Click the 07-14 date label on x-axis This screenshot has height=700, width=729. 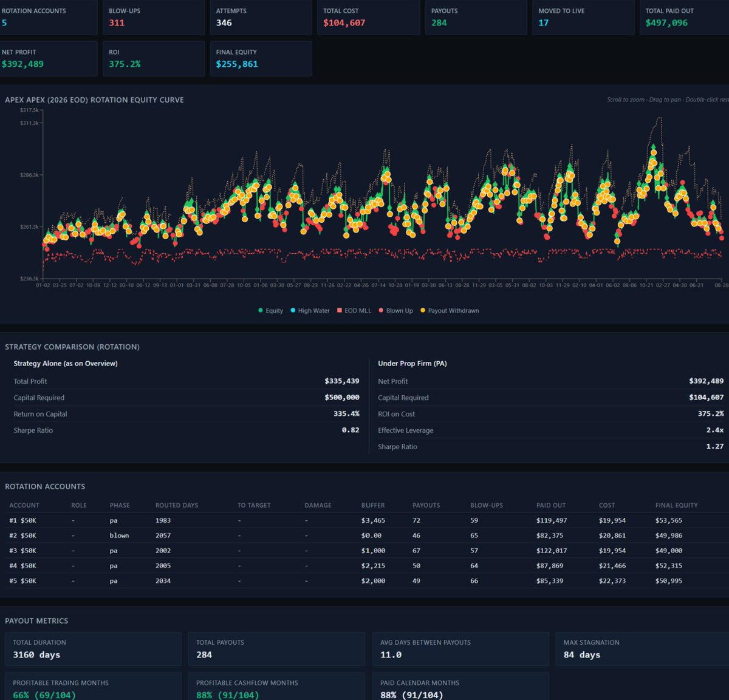tap(378, 285)
